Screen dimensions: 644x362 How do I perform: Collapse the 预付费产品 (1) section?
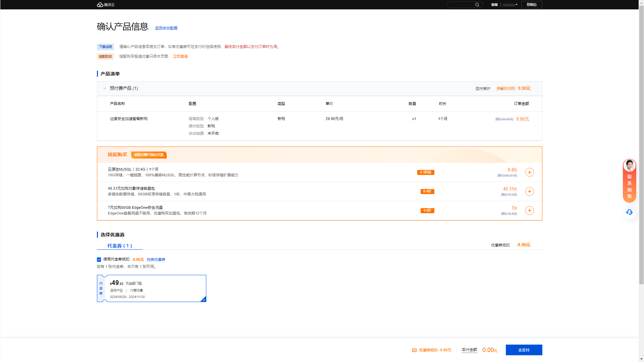(105, 88)
